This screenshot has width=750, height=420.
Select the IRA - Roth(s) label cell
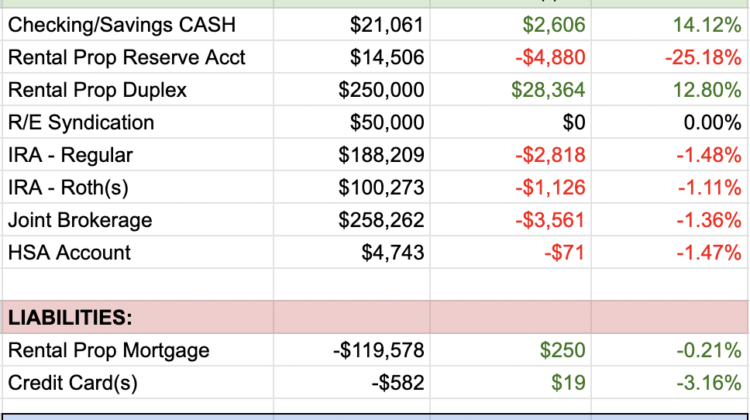point(73,187)
